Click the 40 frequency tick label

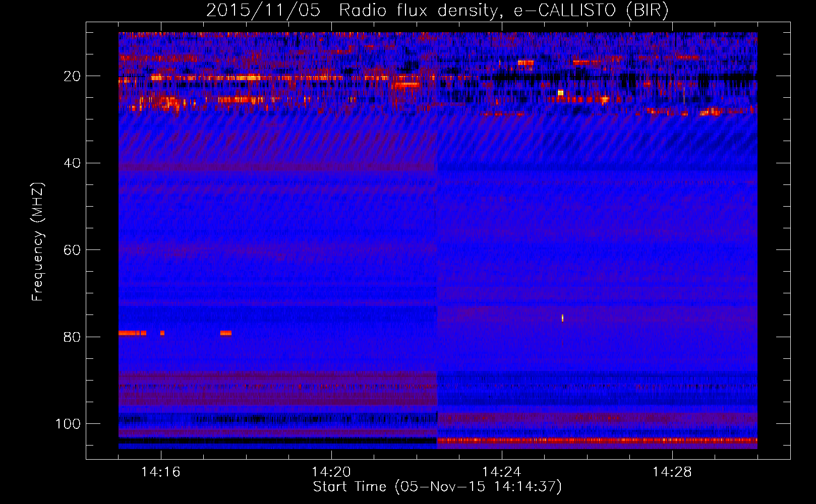72,163
